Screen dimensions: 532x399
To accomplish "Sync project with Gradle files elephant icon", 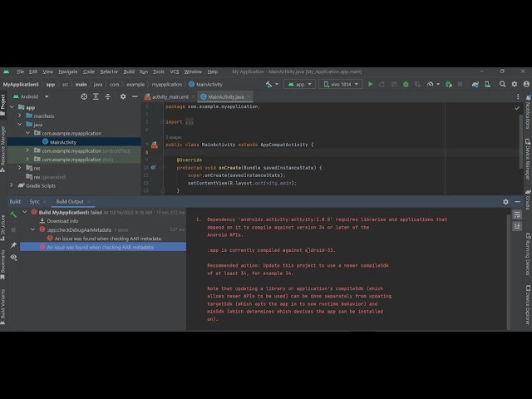I will pos(475,84).
